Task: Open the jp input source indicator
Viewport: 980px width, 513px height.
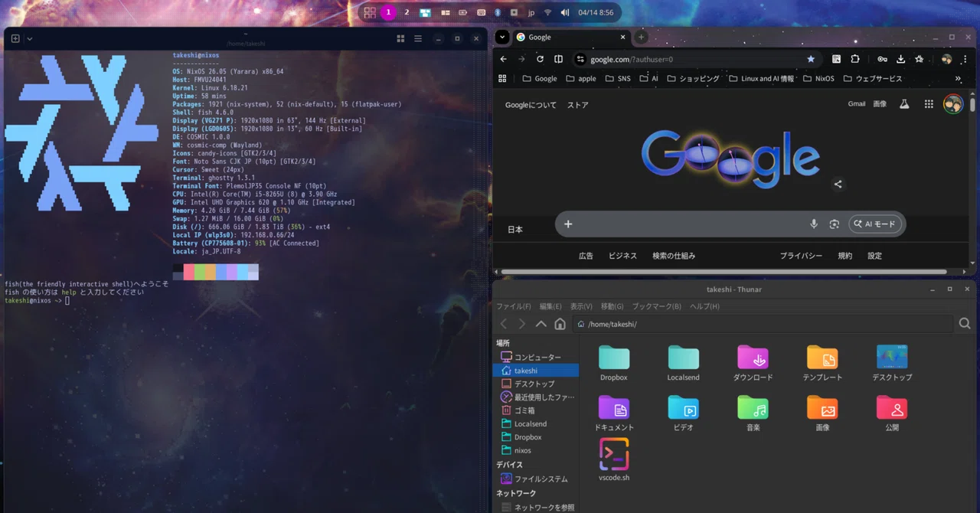Action: (531, 12)
